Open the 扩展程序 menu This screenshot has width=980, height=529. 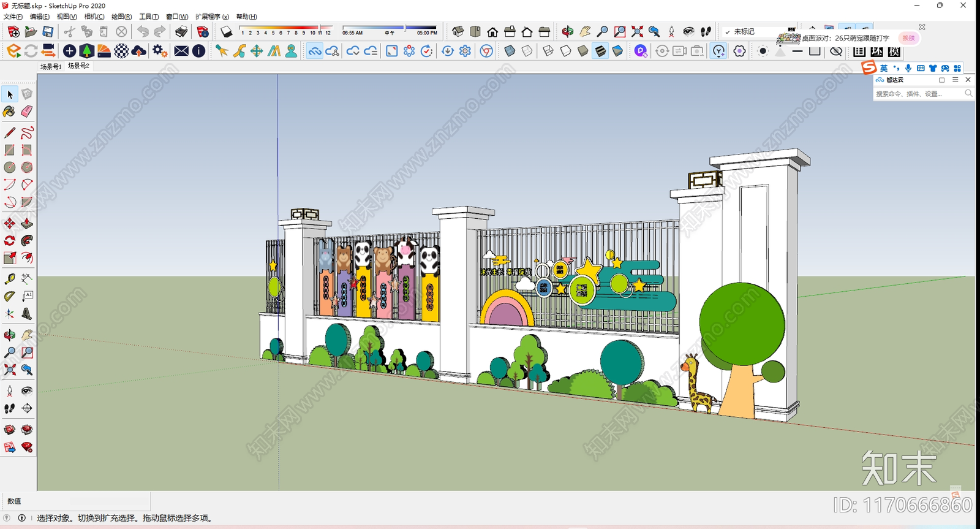pyautogui.click(x=213, y=17)
